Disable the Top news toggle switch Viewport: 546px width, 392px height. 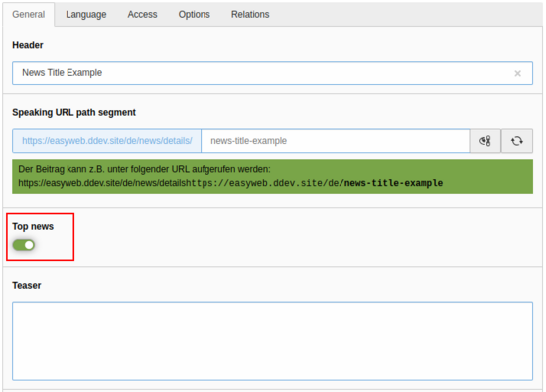point(24,245)
